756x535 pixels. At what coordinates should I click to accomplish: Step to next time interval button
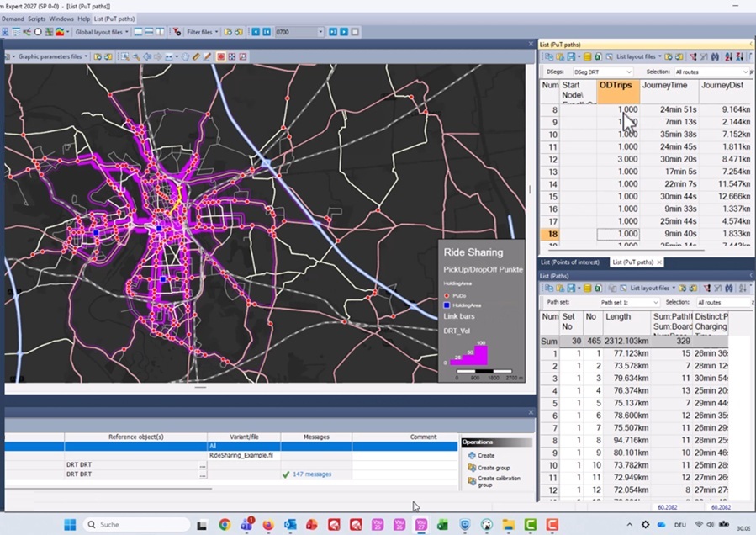pos(333,32)
